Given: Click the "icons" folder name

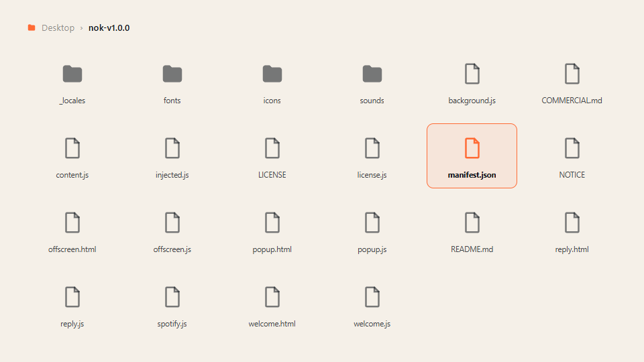Looking at the screenshot, I should tap(272, 101).
